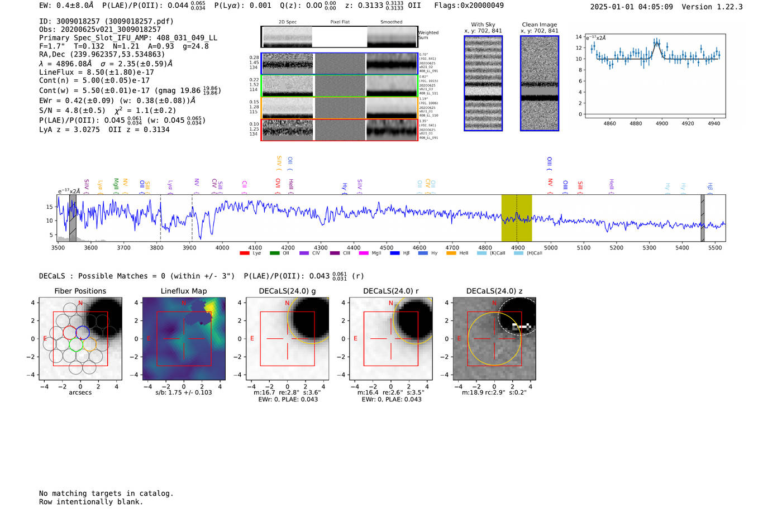The width and height of the screenshot is (782, 532).
Task: Click the 'Pixel Flat' column header
Action: click(x=340, y=22)
